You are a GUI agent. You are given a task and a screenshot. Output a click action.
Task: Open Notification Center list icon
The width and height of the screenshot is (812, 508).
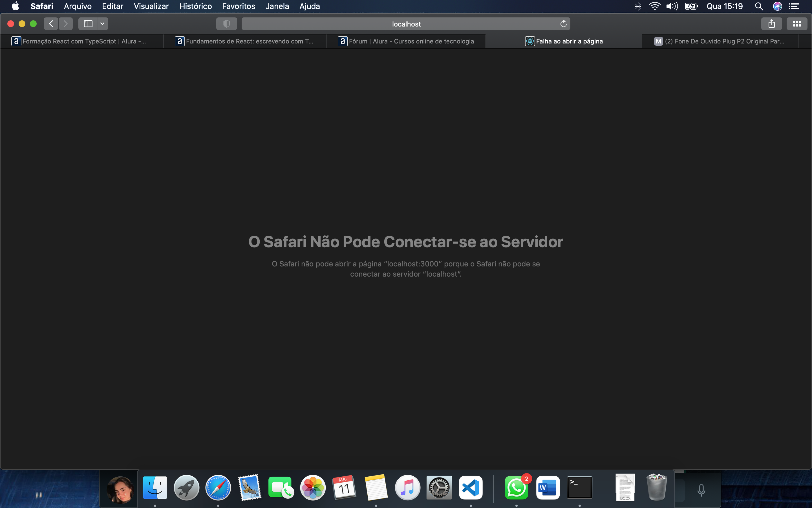pyautogui.click(x=794, y=6)
